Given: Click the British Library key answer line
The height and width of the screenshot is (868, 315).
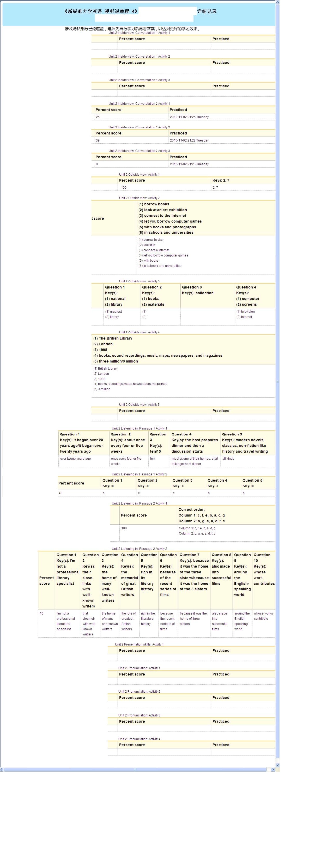Looking at the screenshot, I should pos(113,338).
